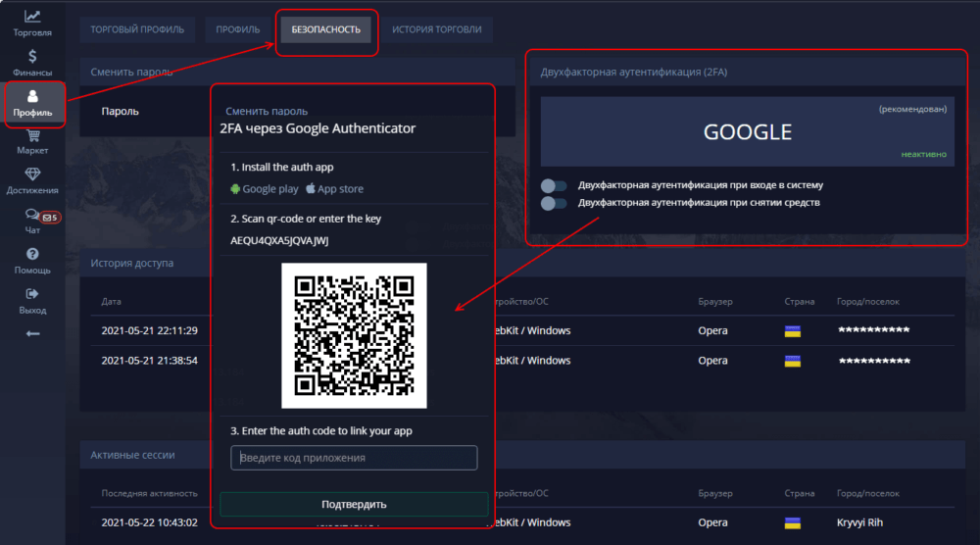Open the История торговли tab
980x545 pixels.
[437, 29]
